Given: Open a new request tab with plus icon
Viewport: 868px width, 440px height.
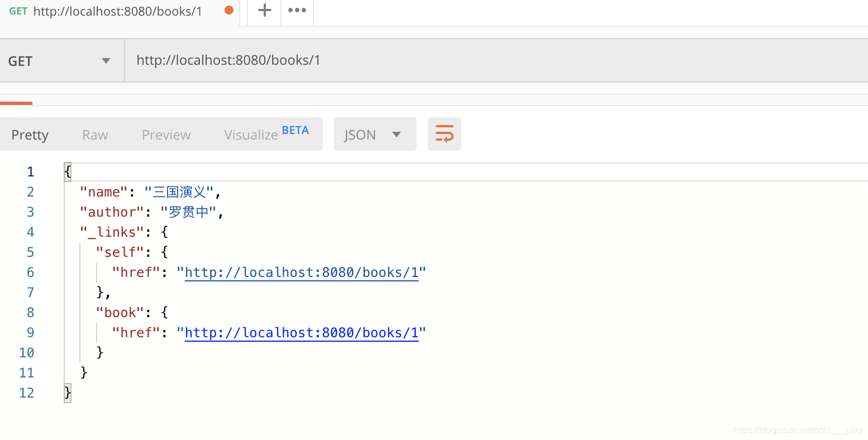Looking at the screenshot, I should (264, 10).
